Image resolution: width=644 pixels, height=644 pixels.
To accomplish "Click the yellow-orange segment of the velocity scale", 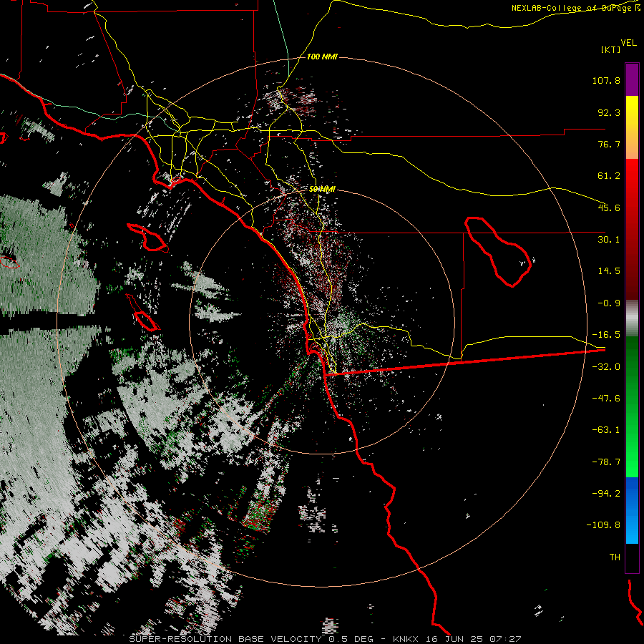I will 632,127.
